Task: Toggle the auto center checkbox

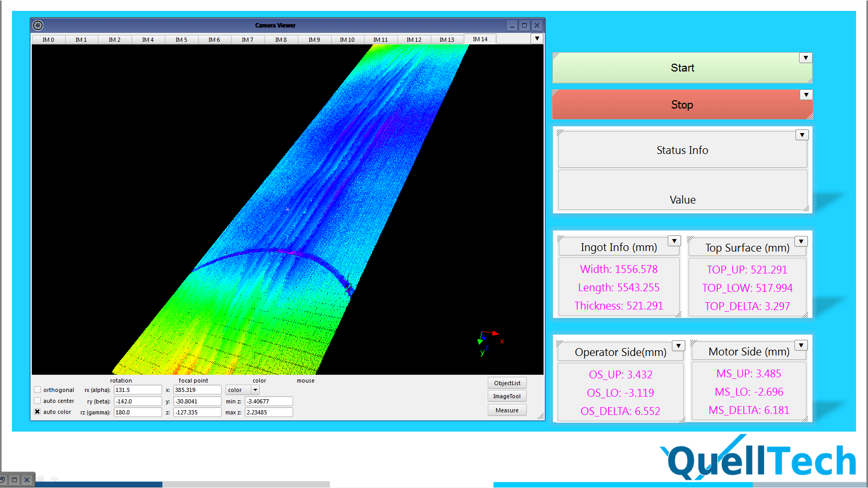Action: [38, 401]
